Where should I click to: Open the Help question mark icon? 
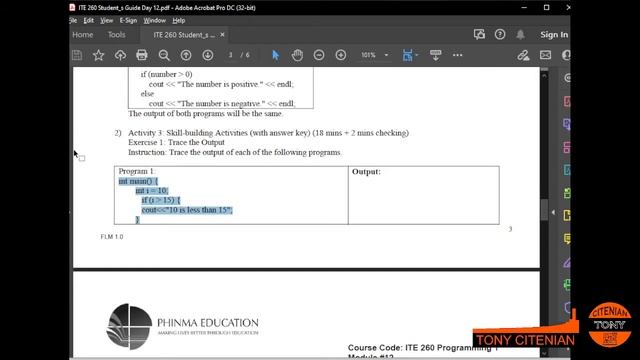click(x=500, y=35)
